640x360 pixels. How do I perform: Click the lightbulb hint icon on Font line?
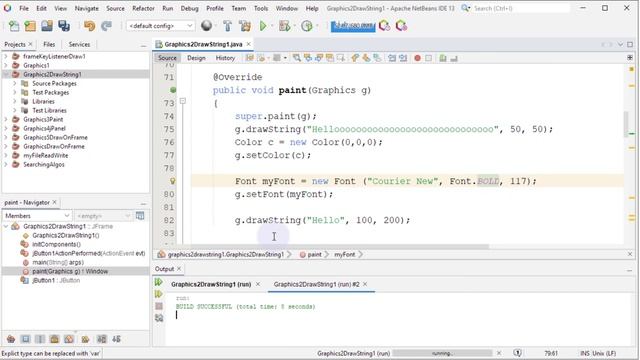tap(173, 181)
